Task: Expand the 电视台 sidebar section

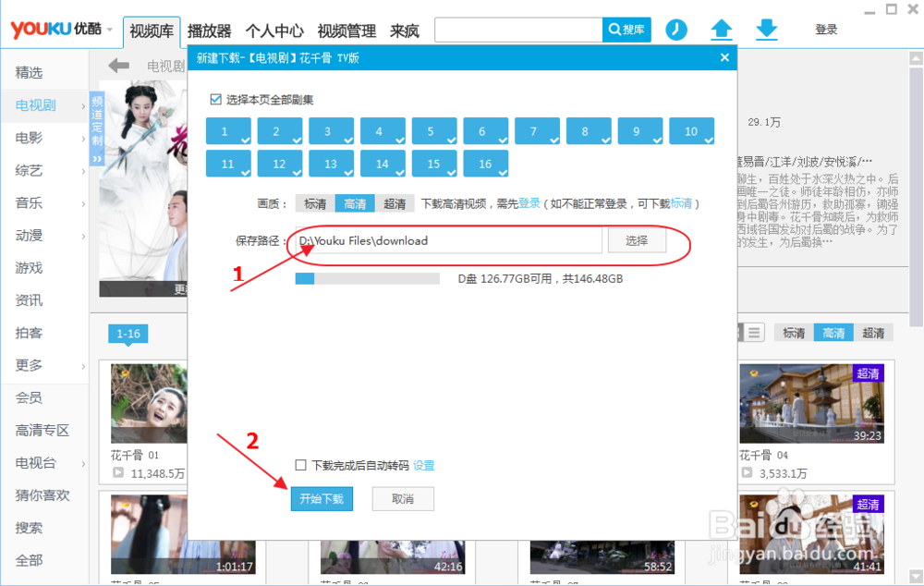Action: pos(37,462)
